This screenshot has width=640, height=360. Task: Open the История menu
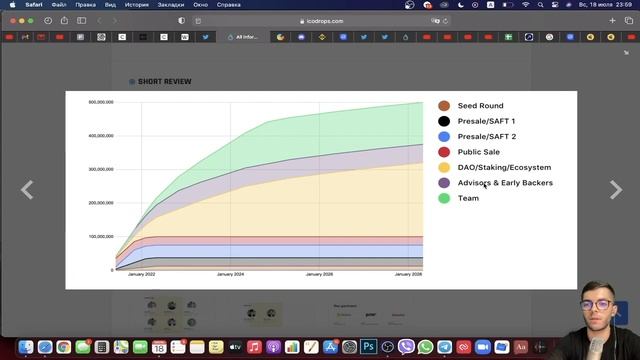pyautogui.click(x=137, y=5)
